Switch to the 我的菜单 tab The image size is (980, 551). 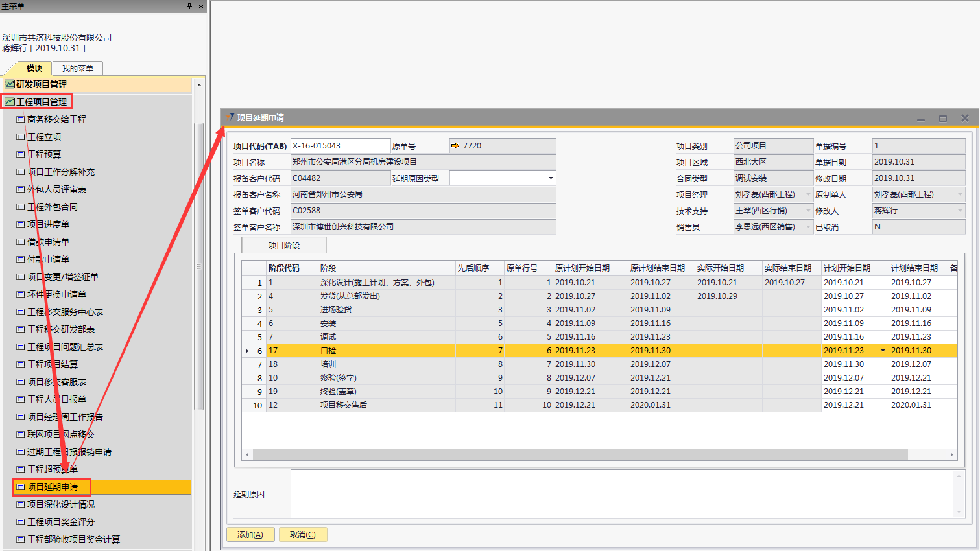(77, 68)
